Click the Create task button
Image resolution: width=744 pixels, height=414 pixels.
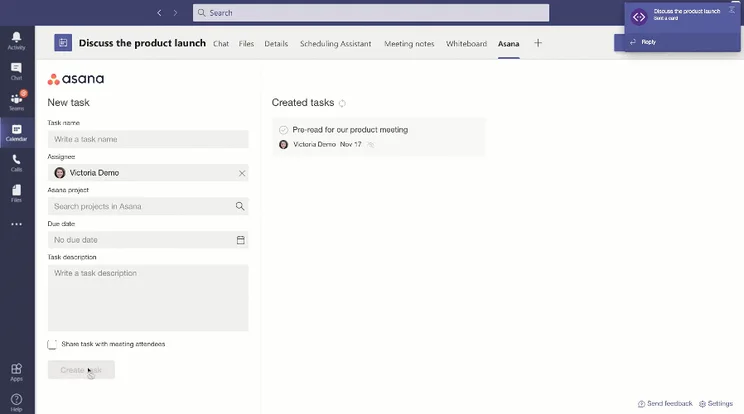point(81,370)
